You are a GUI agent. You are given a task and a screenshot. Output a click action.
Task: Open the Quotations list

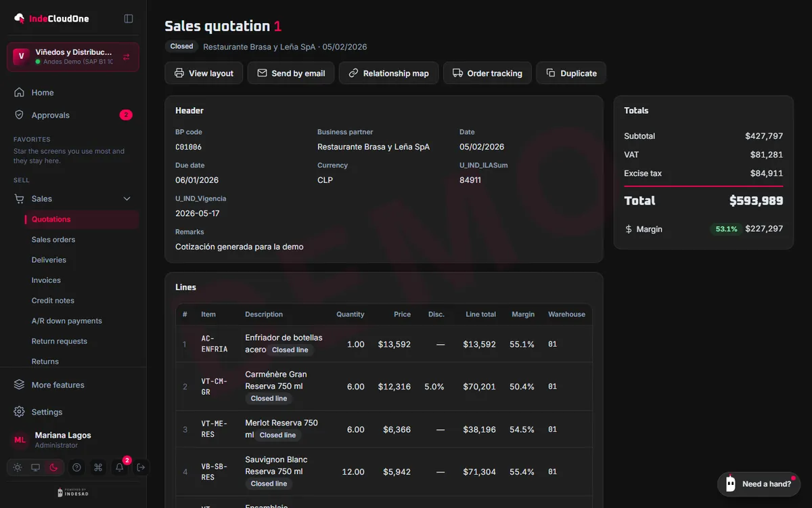(x=81, y=219)
